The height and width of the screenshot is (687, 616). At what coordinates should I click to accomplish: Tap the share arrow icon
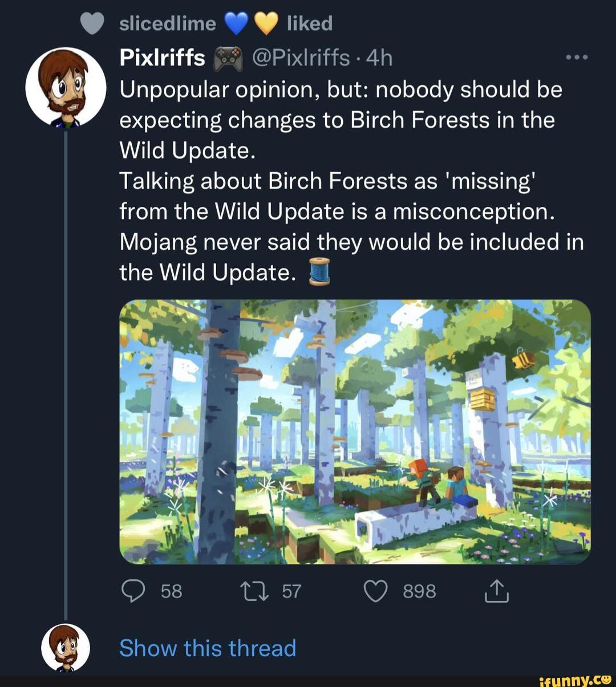(496, 591)
